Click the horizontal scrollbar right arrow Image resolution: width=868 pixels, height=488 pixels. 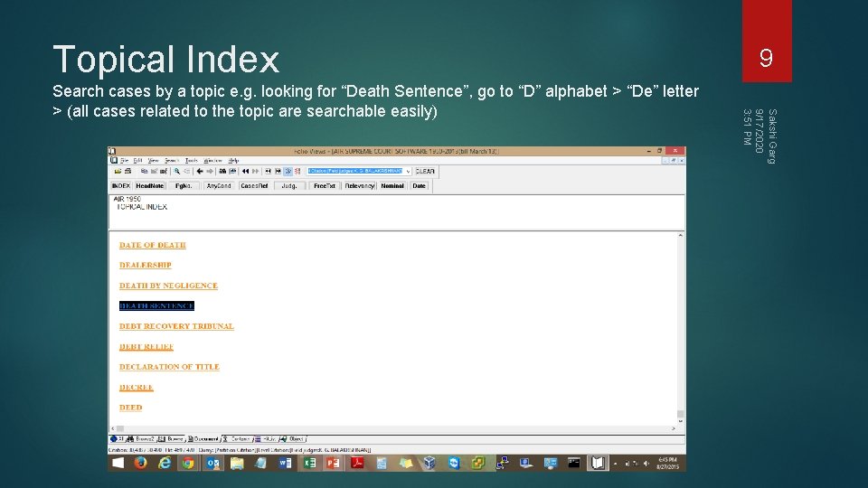coord(674,428)
